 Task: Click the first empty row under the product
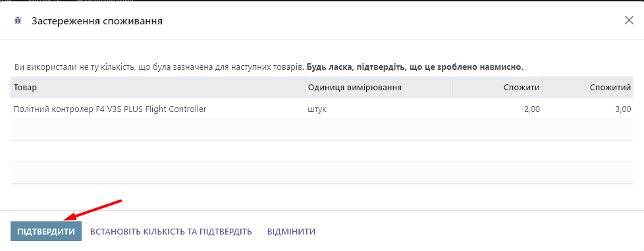[322, 130]
